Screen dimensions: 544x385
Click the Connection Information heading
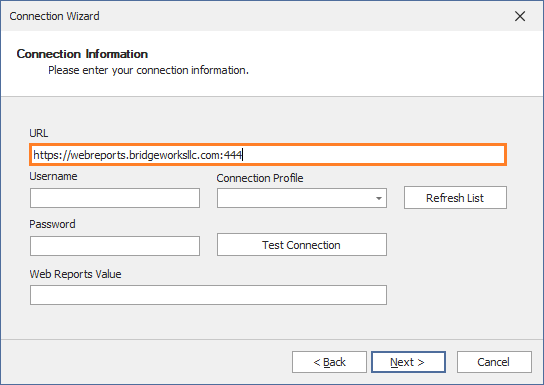pyautogui.click(x=82, y=54)
